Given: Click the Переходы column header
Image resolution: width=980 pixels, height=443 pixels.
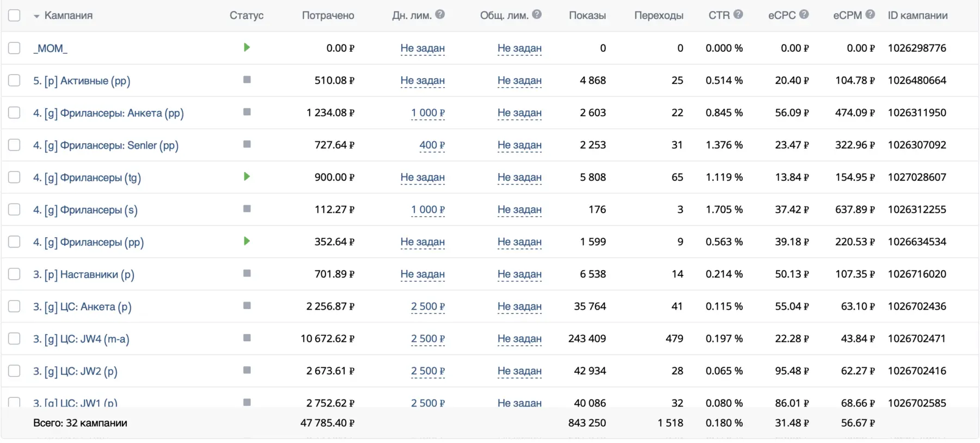Looking at the screenshot, I should coord(658,15).
